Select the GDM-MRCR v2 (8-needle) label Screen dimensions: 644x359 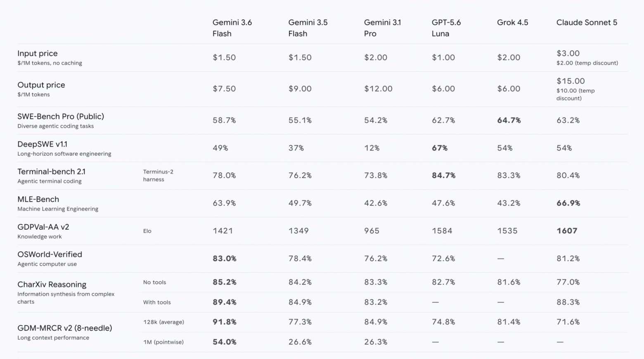[x=64, y=328]
